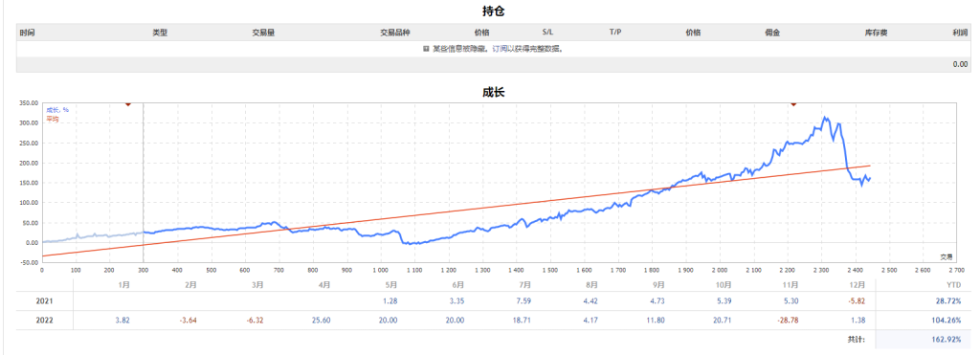Click the 0.00 profit total in positions table

pyautogui.click(x=961, y=64)
